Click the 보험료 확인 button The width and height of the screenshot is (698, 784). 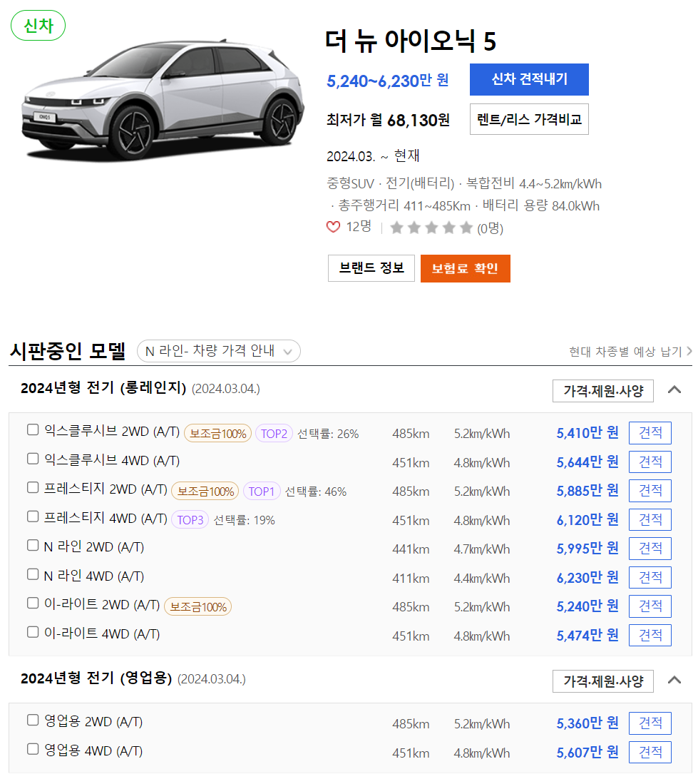point(465,268)
